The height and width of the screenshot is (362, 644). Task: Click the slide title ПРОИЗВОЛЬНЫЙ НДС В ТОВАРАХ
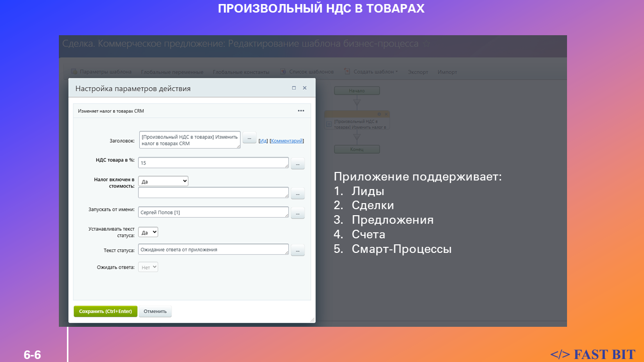[x=321, y=9]
